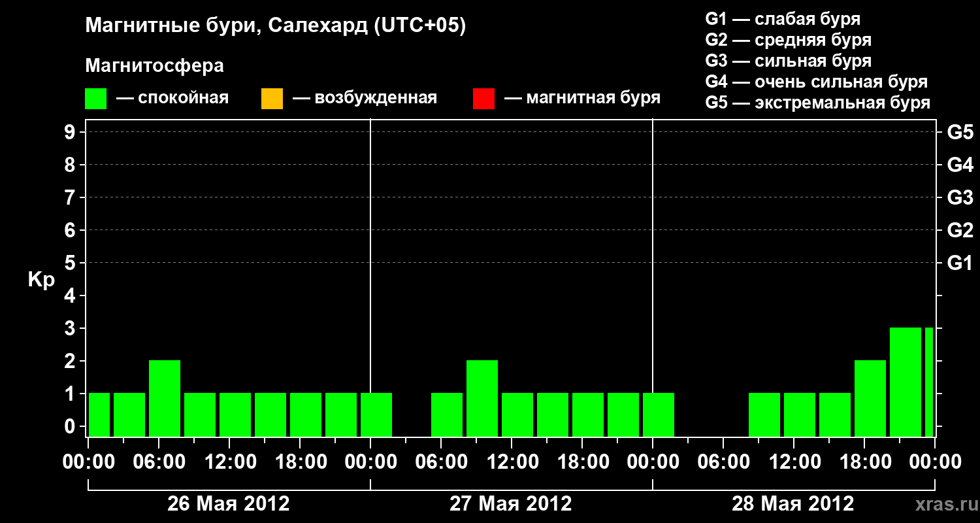
Task: Click the first '00:00' label starting 26 Мая
Action: 88,462
